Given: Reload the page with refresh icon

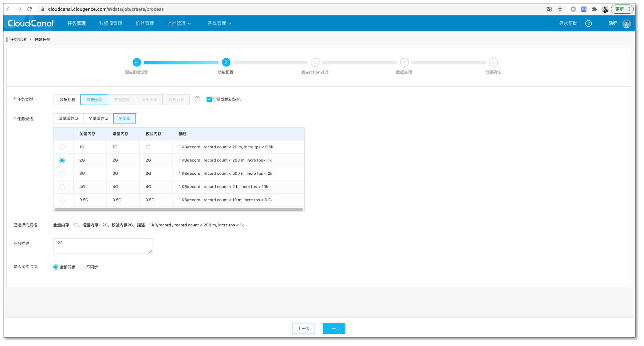Looking at the screenshot, I should click(x=30, y=9).
